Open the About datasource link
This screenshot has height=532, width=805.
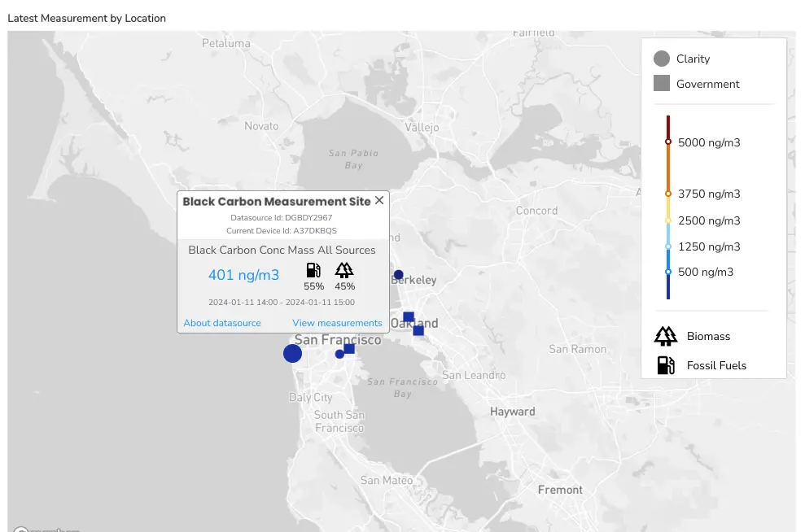tap(222, 323)
